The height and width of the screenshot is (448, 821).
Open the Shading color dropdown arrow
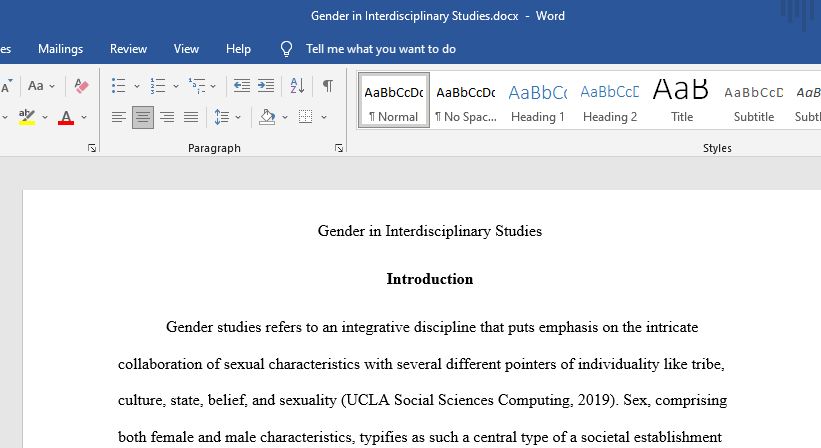pyautogui.click(x=285, y=117)
